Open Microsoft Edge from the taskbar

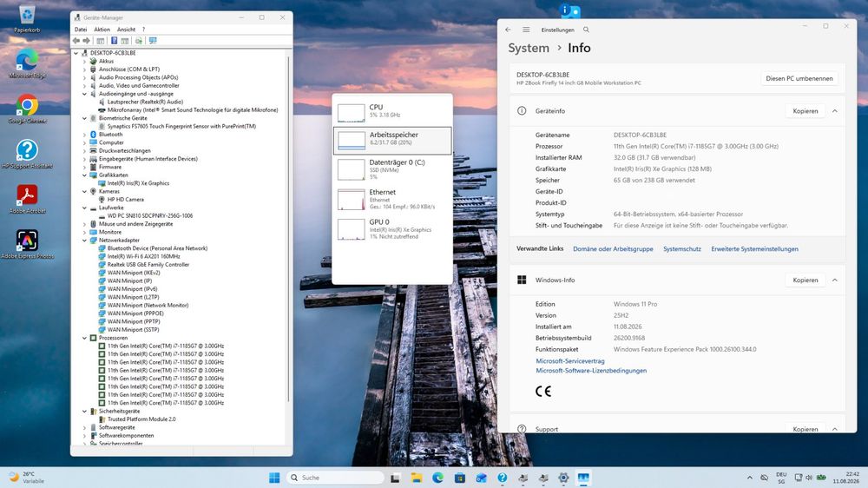437,478
